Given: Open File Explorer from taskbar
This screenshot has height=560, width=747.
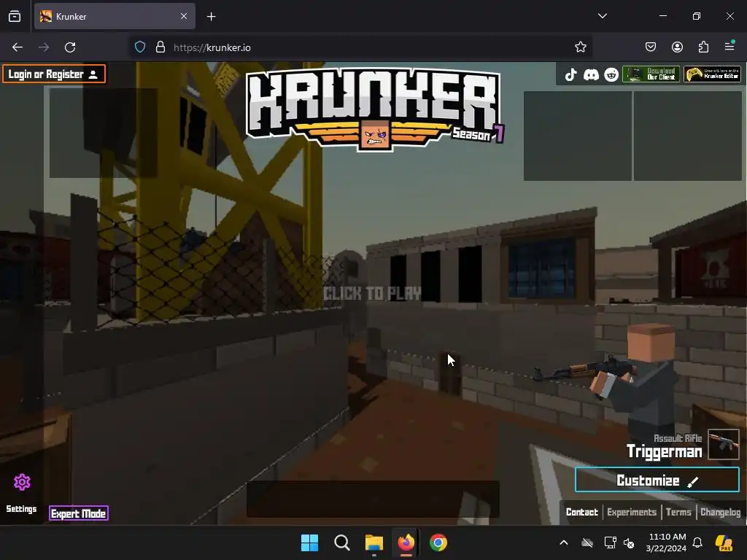Looking at the screenshot, I should (x=374, y=542).
